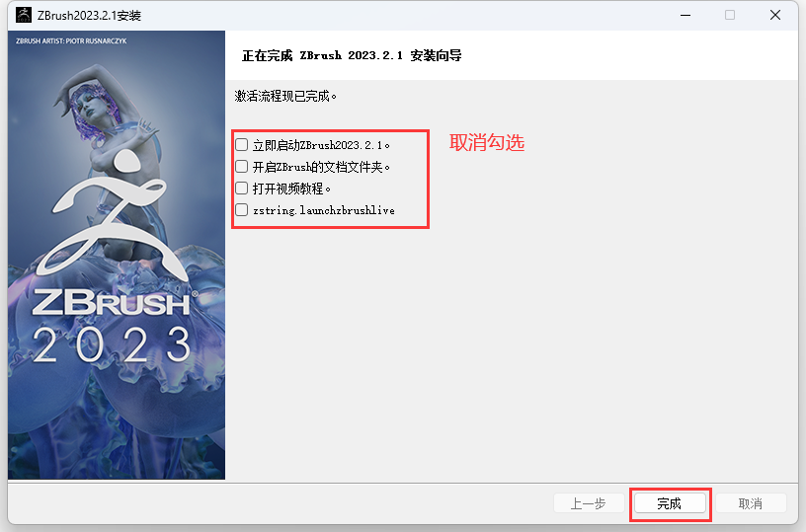Click the 打开视频教程 label text
Screen dimensions: 806x532
click(x=291, y=189)
